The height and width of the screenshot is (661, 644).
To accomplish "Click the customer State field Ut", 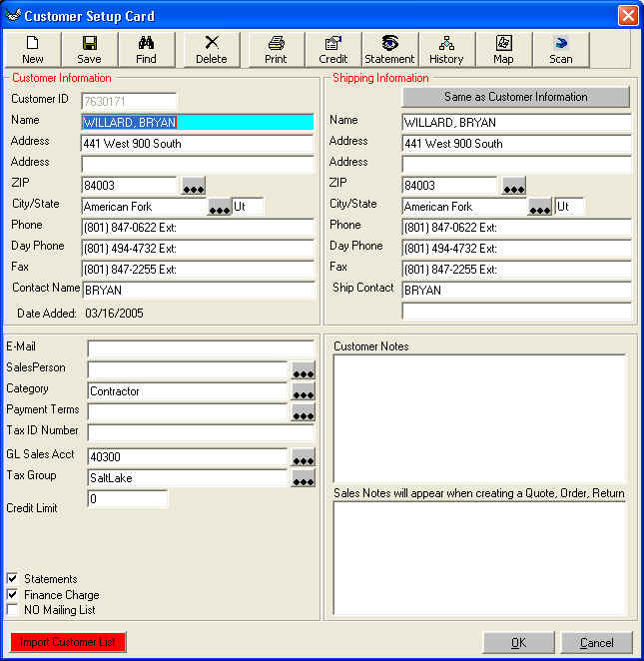I will [x=248, y=207].
